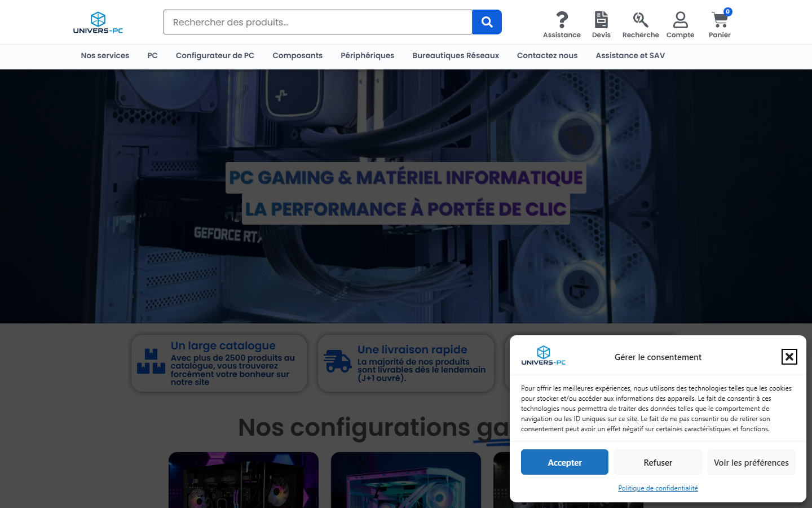The height and width of the screenshot is (508, 812).
Task: Close the consent dialog with X
Action: [x=789, y=357]
